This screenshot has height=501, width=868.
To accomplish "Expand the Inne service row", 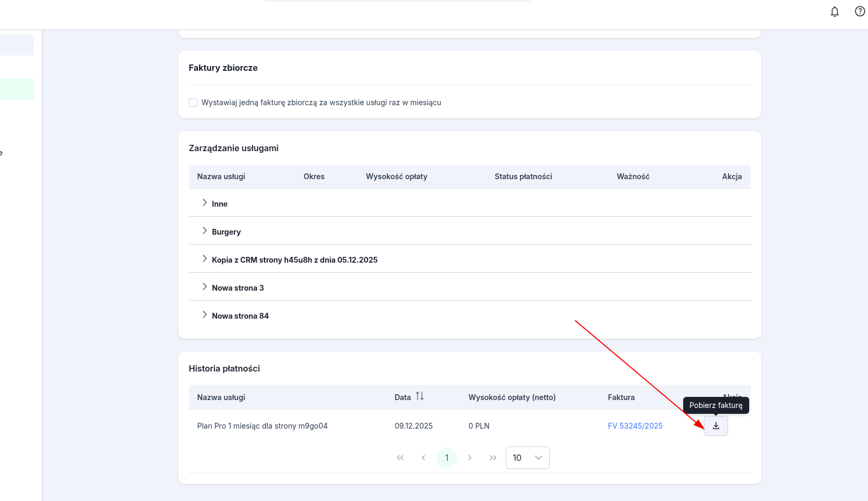I will coord(204,203).
